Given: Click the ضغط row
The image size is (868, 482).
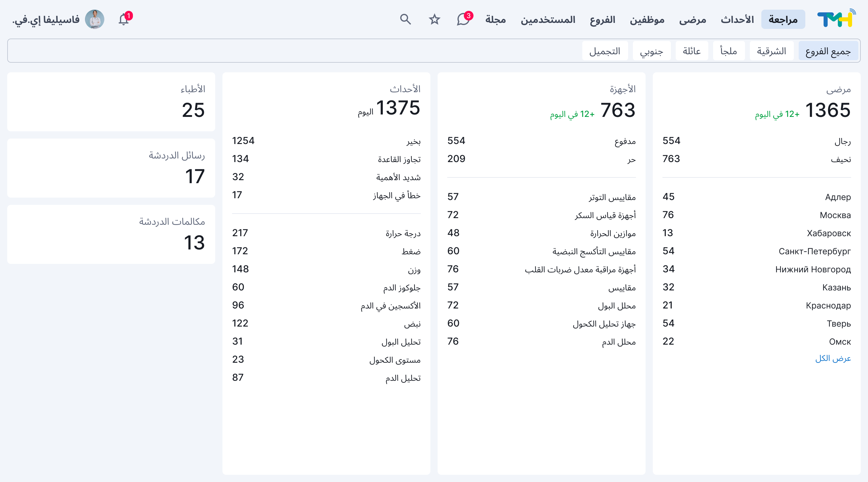Looking at the screenshot, I should coord(326,251).
